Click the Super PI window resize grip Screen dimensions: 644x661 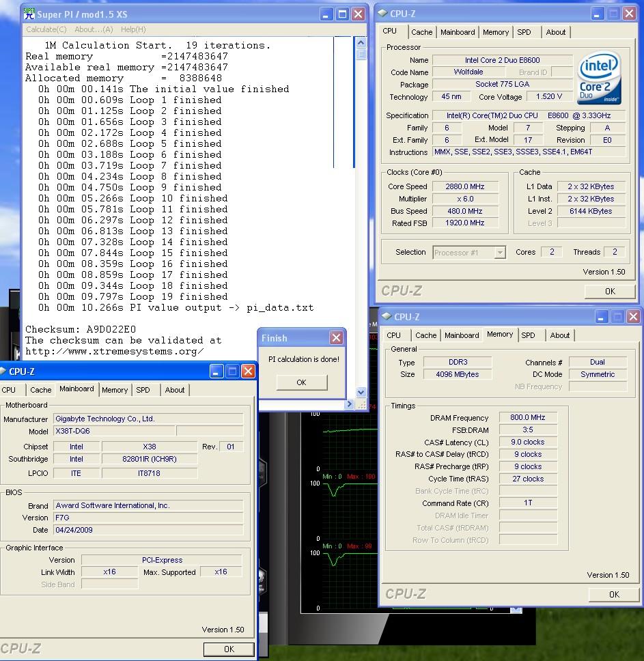(361, 405)
